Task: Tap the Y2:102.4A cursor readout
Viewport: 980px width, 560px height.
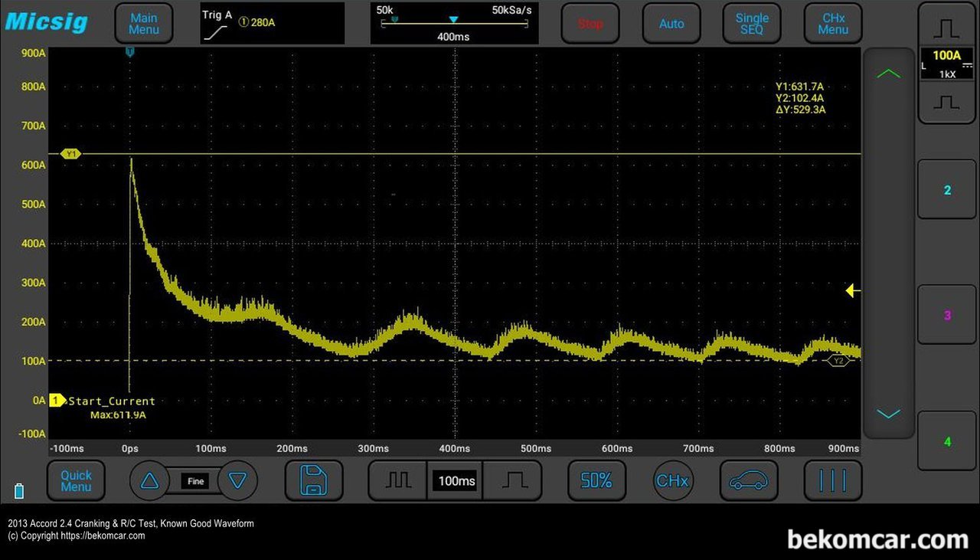Action: pos(799,98)
